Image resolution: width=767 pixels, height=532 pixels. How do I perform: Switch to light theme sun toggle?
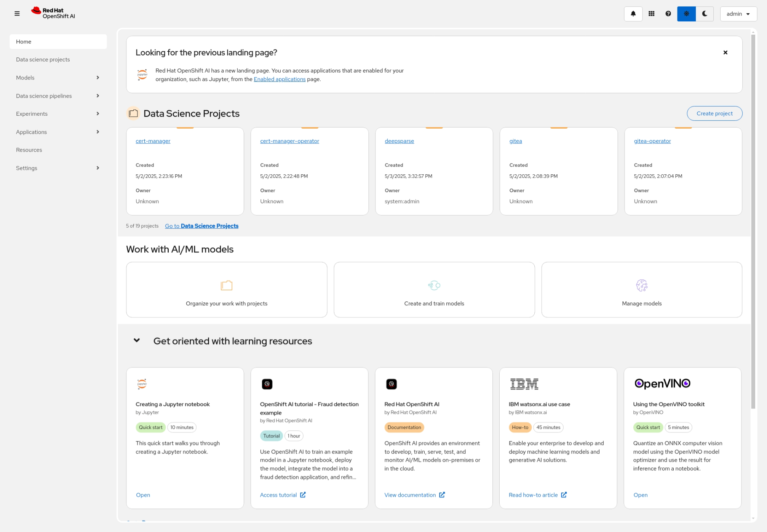(x=686, y=14)
